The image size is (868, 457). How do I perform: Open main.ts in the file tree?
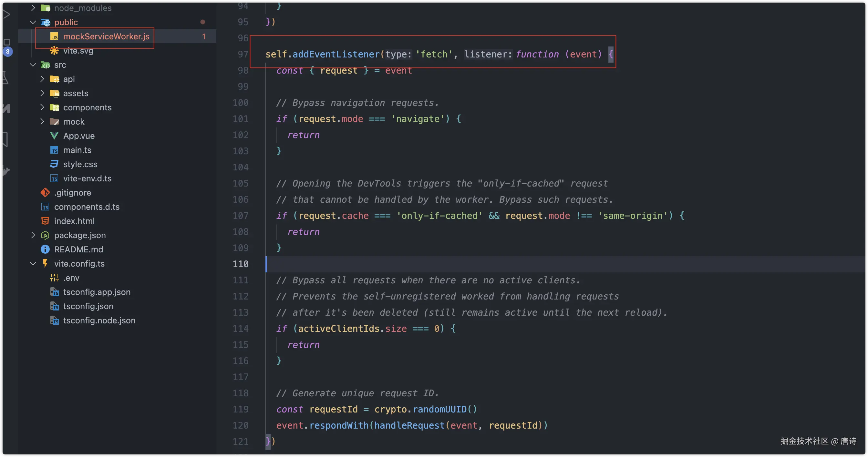pyautogui.click(x=77, y=150)
